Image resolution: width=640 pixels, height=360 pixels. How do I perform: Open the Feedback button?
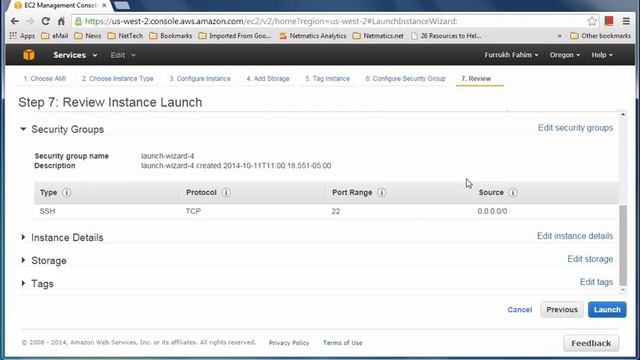pyautogui.click(x=591, y=343)
